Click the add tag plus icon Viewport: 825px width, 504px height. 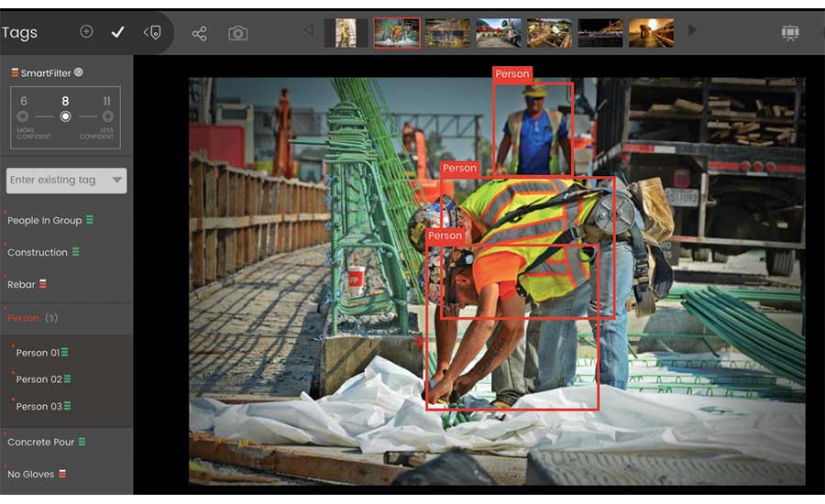coord(86,31)
